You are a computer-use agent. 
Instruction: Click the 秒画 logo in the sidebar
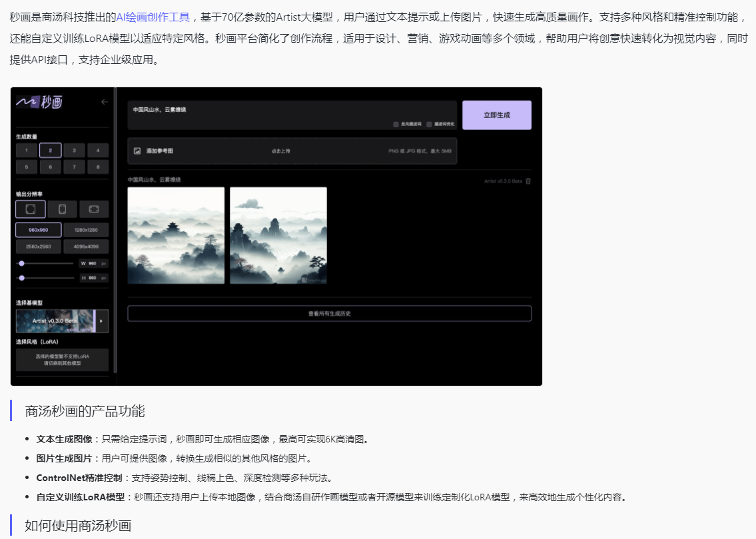point(39,102)
